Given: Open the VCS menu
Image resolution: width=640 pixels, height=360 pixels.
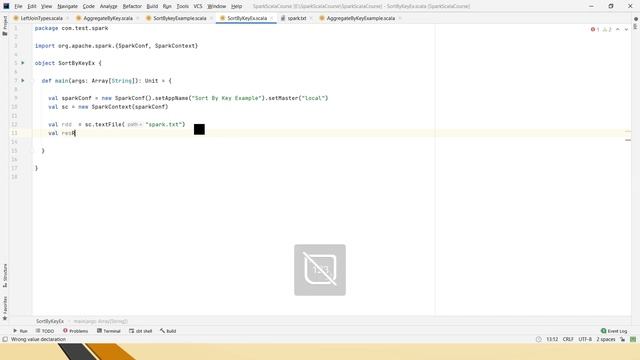Looking at the screenshot, I should point(198,6).
